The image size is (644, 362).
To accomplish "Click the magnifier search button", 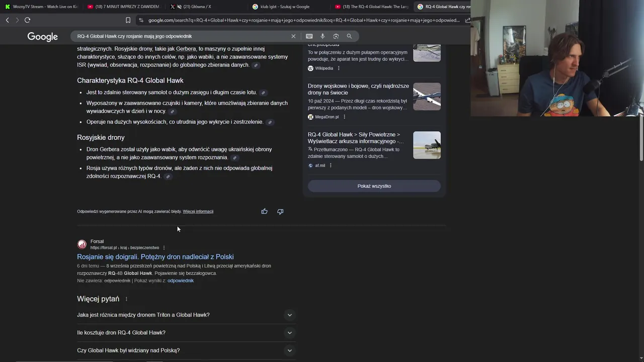I will pyautogui.click(x=349, y=36).
